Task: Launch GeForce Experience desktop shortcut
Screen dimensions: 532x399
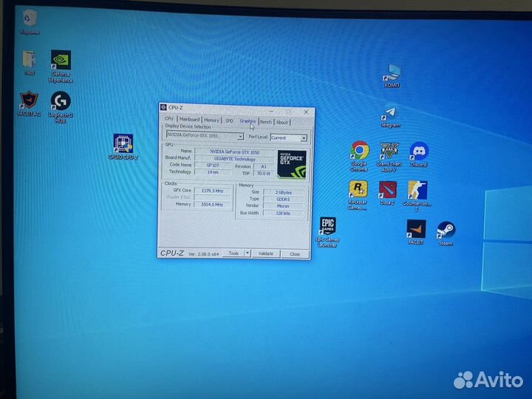Action: click(61, 66)
